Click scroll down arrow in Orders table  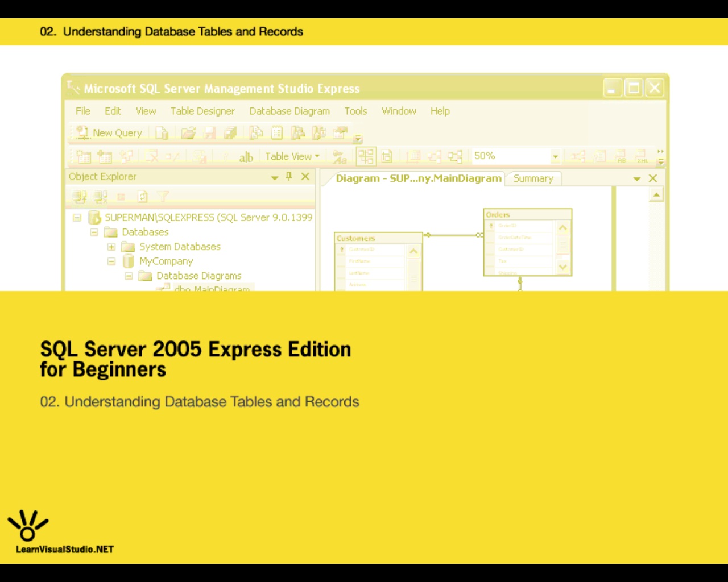pos(562,267)
